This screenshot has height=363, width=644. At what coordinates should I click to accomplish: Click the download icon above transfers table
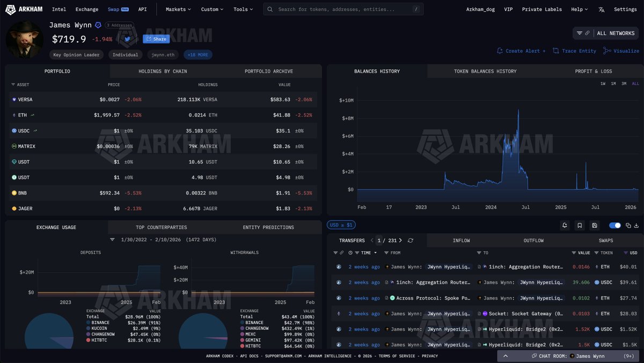(x=636, y=225)
